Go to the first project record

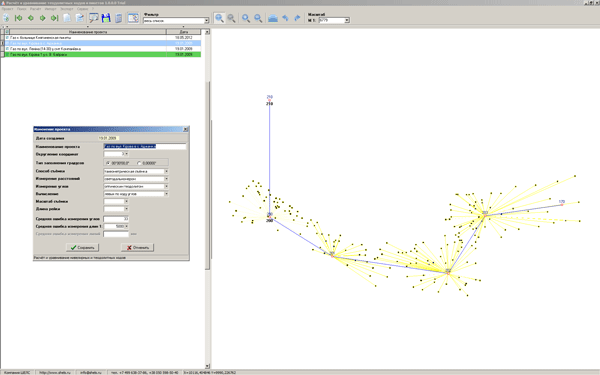[18, 18]
